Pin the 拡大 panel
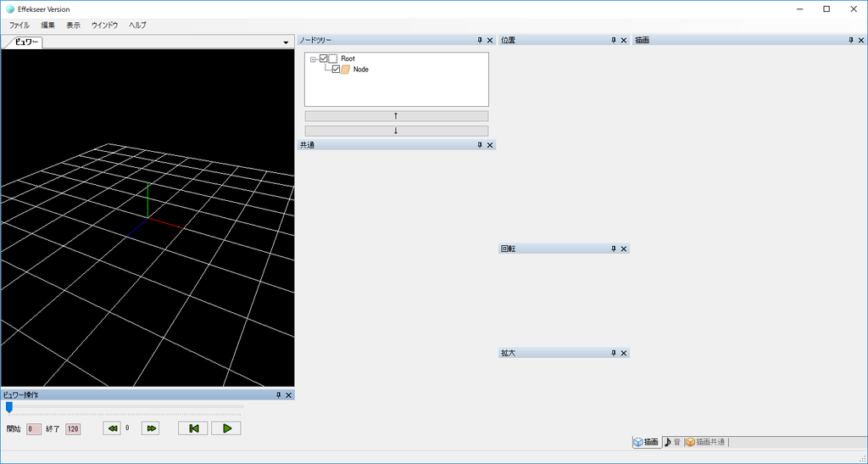Viewport: 868px width, 464px height. pyautogui.click(x=614, y=353)
